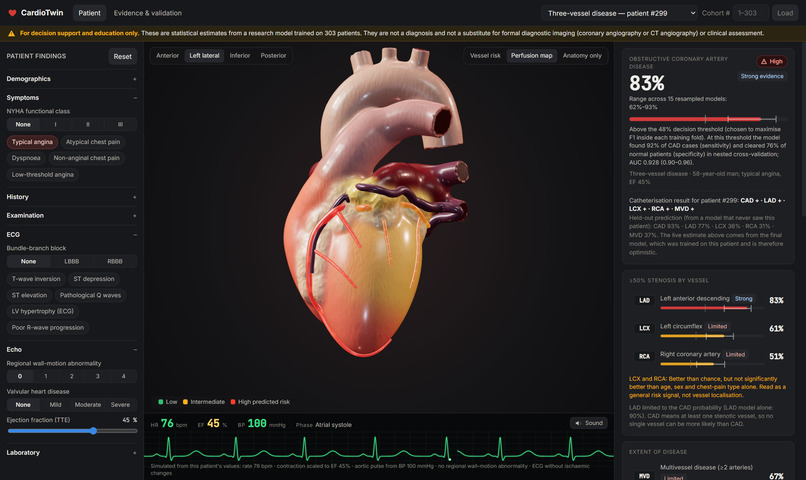
Task: Click the green Low risk legend marker
Action: [x=161, y=402]
